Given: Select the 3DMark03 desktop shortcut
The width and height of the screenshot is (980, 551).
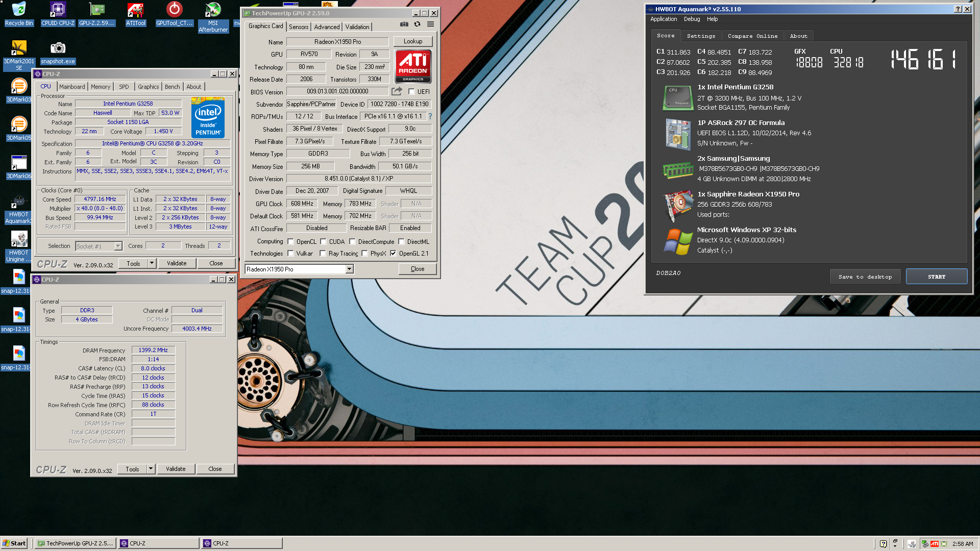Looking at the screenshot, I should [19, 91].
